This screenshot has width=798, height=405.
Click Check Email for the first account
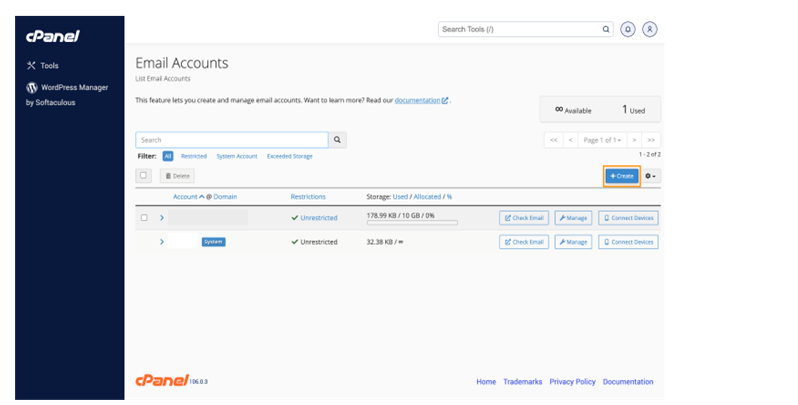pyautogui.click(x=524, y=217)
